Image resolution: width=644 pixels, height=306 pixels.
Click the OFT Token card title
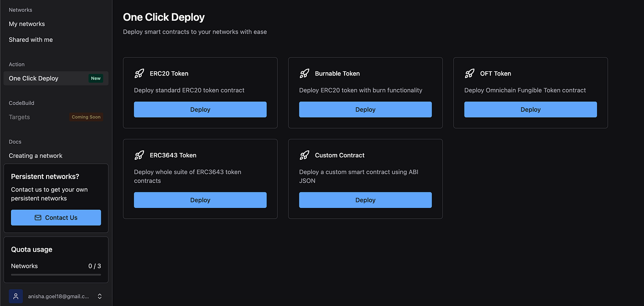pyautogui.click(x=495, y=73)
